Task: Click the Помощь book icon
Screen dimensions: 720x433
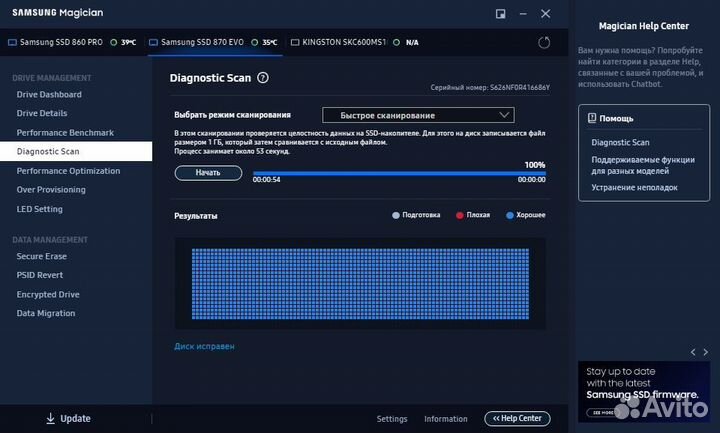Action: click(592, 118)
